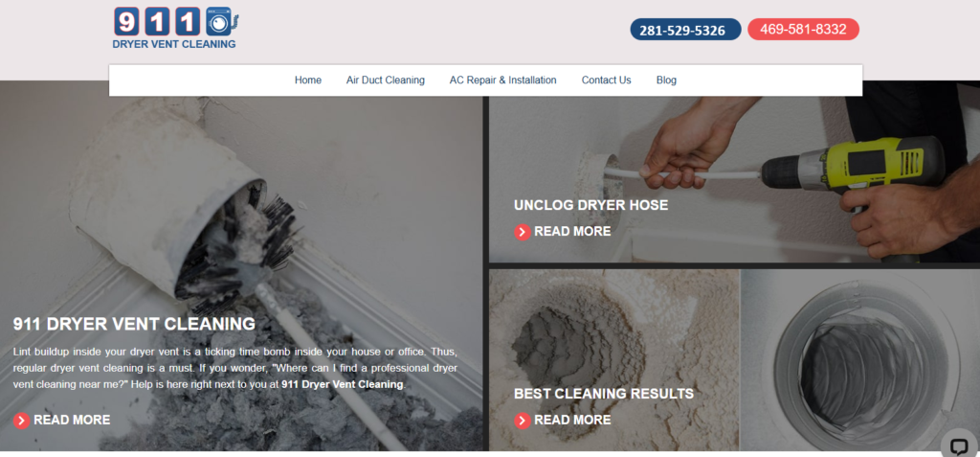The image size is (980, 457).
Task: Go to Home menu item
Action: pos(308,80)
